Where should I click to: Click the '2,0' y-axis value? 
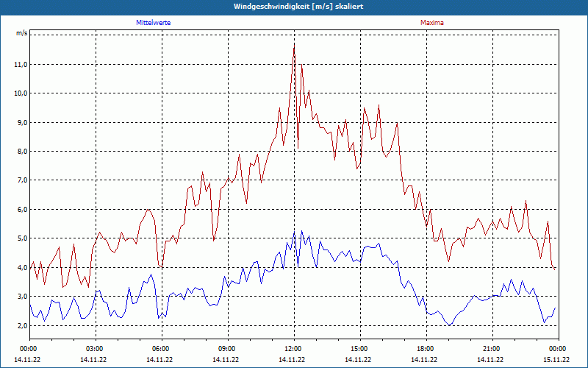click(23, 325)
